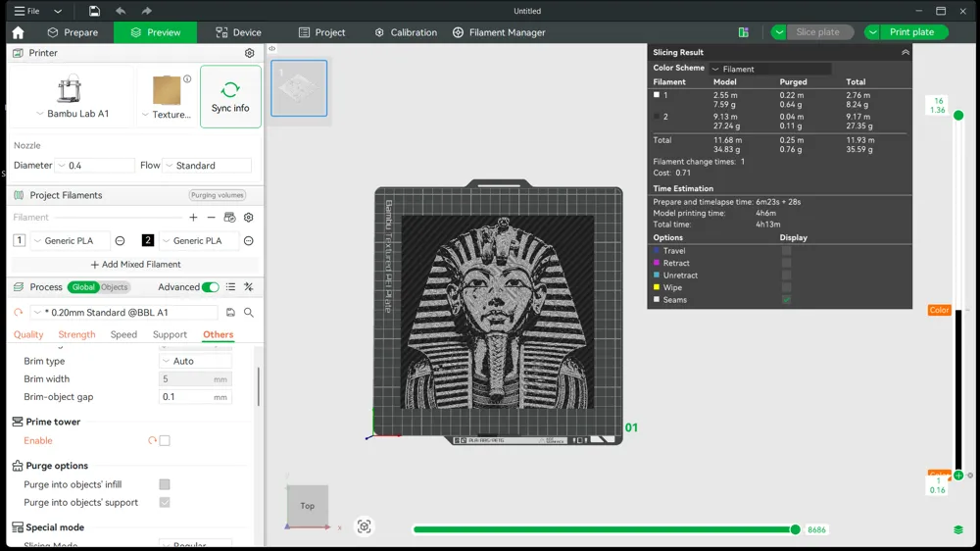Open the Slice plate dropdown arrow
This screenshot has width=980, height=551.
click(x=779, y=32)
